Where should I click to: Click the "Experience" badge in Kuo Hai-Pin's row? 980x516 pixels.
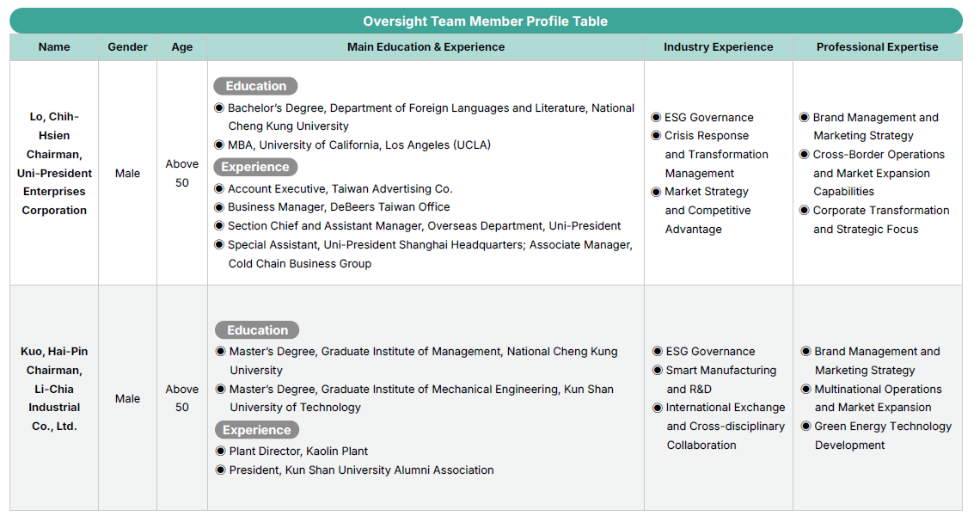click(256, 430)
